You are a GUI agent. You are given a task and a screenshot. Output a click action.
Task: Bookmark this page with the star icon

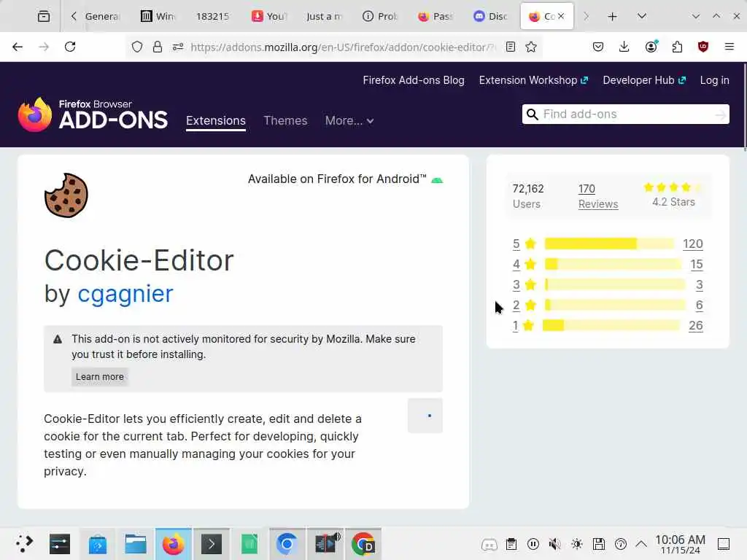point(531,47)
